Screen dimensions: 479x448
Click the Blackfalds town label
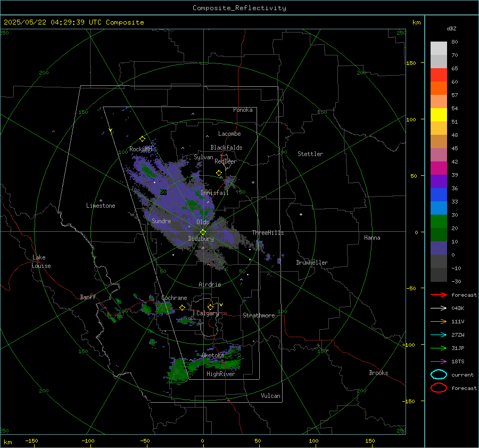tap(226, 148)
